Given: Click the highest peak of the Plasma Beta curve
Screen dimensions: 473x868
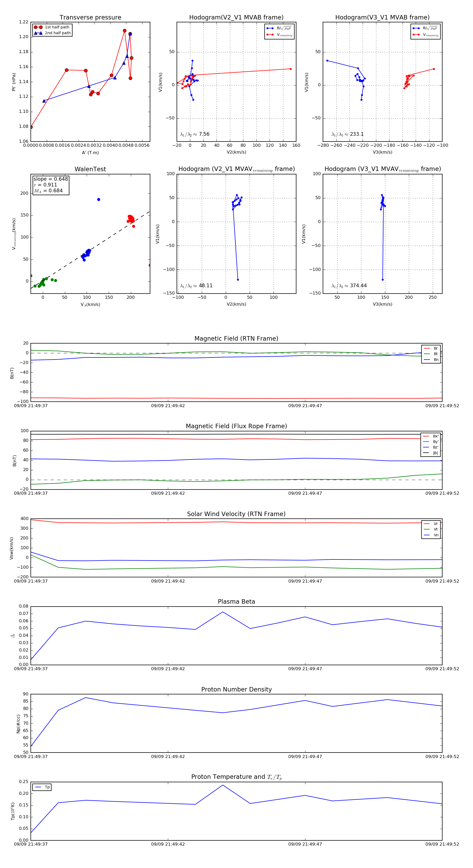Looking at the screenshot, I should point(223,612).
